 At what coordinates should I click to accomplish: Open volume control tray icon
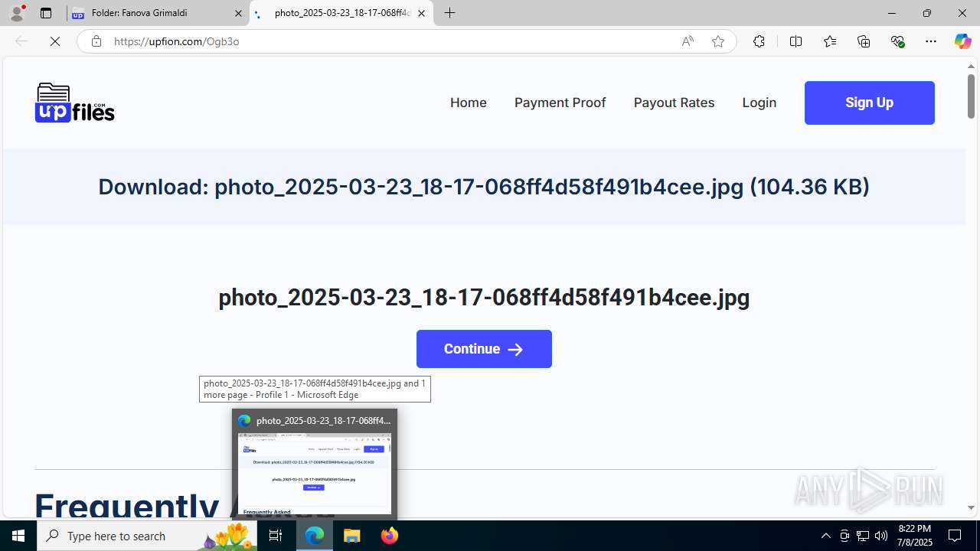[x=881, y=536]
